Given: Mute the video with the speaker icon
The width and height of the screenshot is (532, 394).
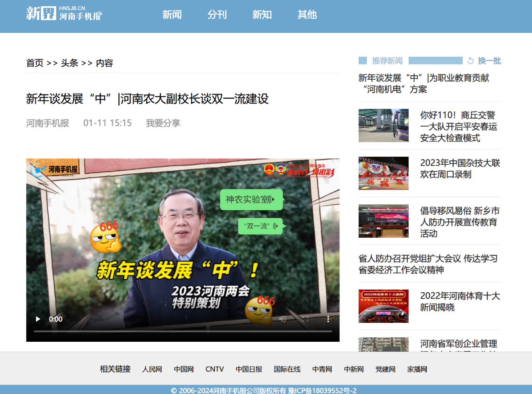Looking at the screenshot, I should (283, 319).
